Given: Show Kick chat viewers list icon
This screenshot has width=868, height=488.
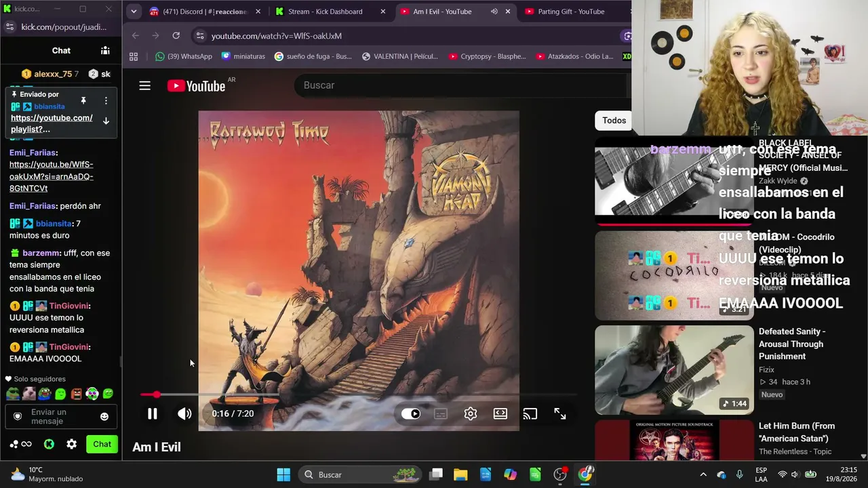Looking at the screenshot, I should pos(105,50).
